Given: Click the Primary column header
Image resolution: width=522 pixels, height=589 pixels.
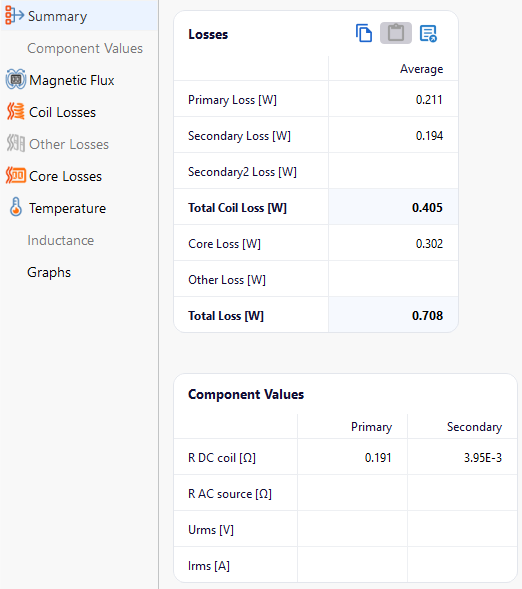Looking at the screenshot, I should pos(371,427).
